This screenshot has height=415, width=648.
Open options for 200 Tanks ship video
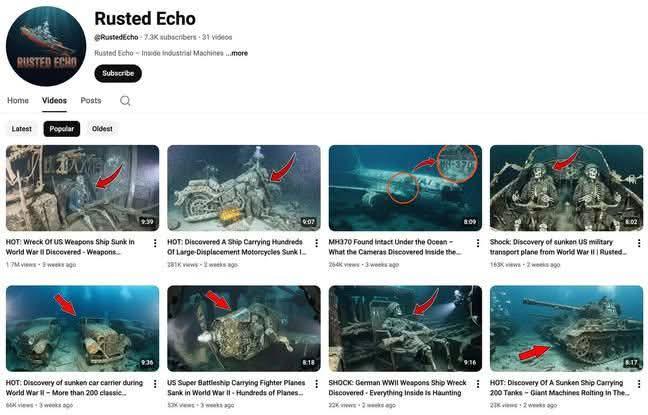pyautogui.click(x=639, y=384)
